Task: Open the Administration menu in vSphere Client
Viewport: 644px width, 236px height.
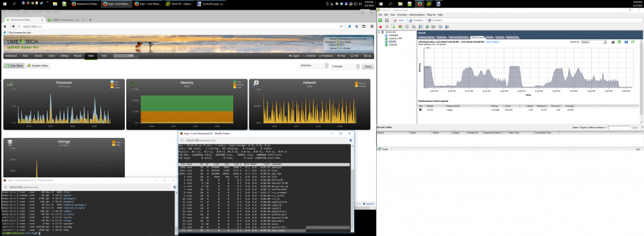Action: [x=417, y=15]
